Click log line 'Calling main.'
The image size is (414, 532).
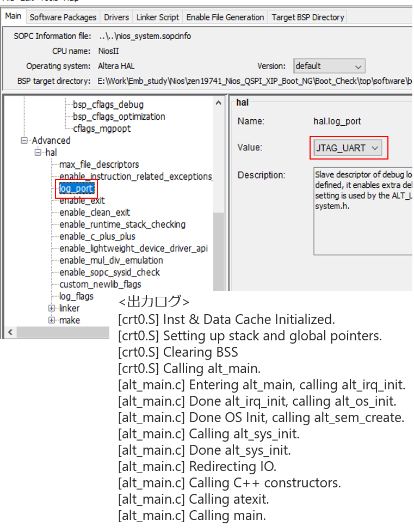[x=192, y=516]
